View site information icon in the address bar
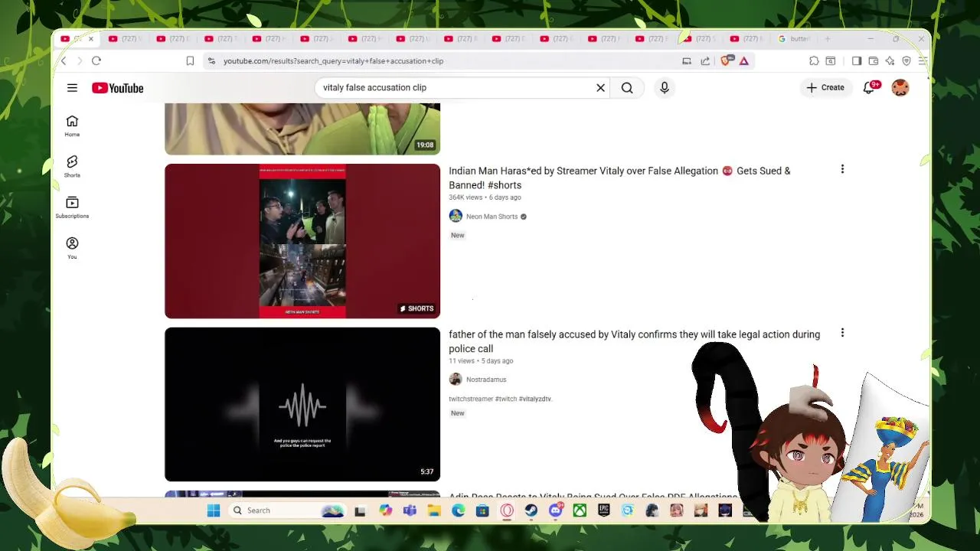980x551 pixels. (211, 61)
